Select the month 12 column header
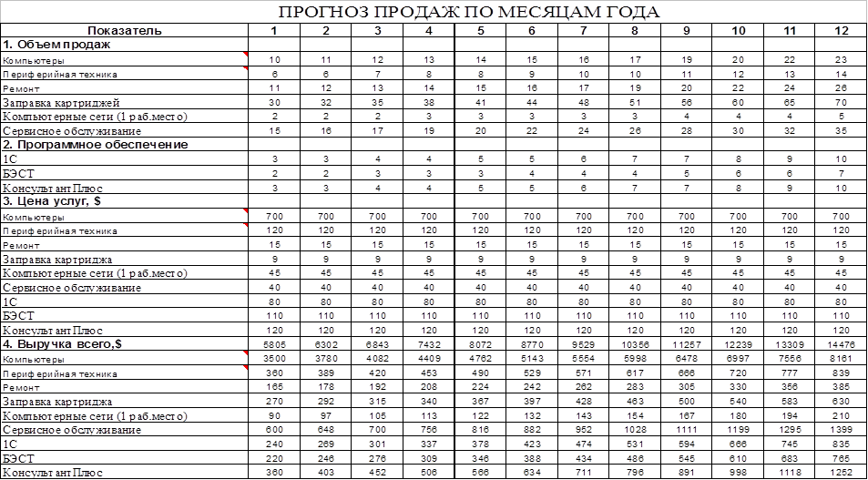Image resolution: width=868 pixels, height=480 pixels. [842, 30]
